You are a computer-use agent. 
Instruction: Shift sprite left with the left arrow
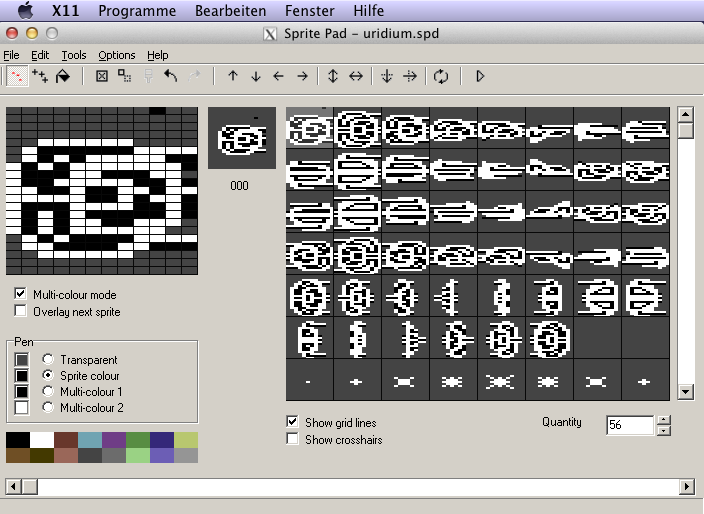[x=279, y=76]
